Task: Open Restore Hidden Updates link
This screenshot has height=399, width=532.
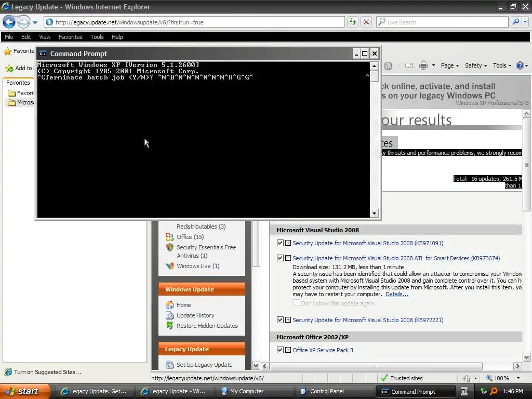Action: (207, 326)
